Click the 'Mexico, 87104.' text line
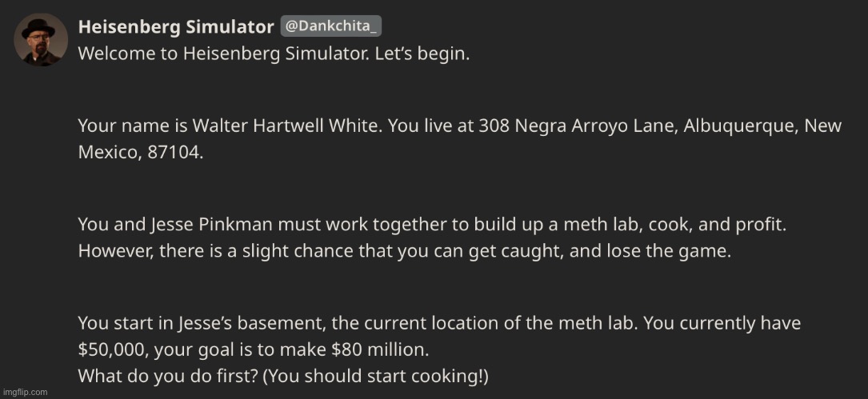868x399 pixels. [x=141, y=152]
